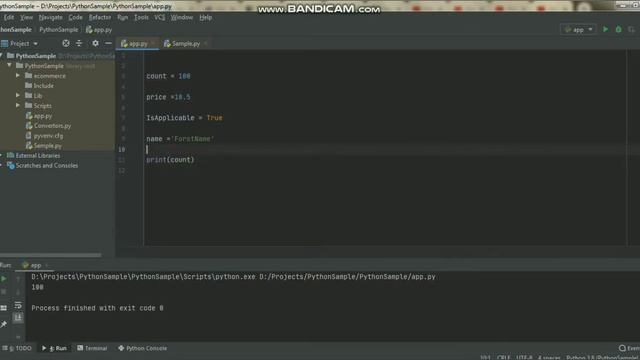Click 'Process finished with exit code 0' output

[x=97, y=308]
